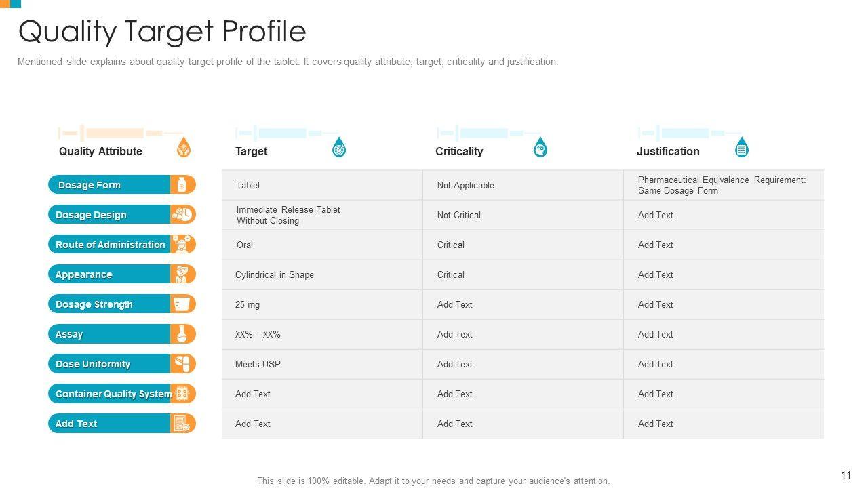Screen dimensions: 868x488
Task: Click the slide number 11
Action: (x=846, y=475)
